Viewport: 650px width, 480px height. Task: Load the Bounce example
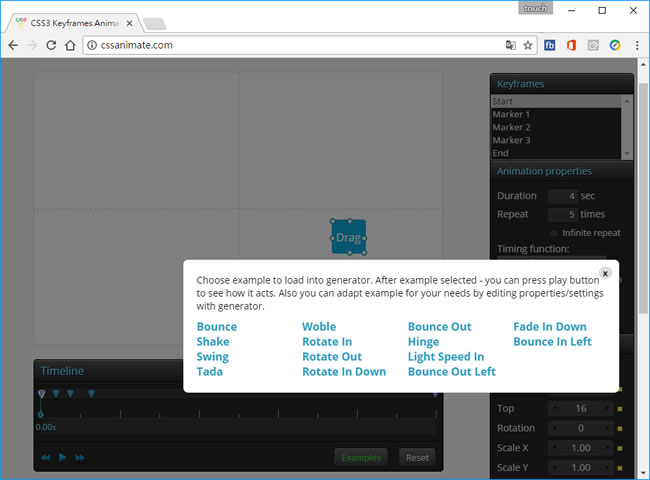(x=217, y=327)
